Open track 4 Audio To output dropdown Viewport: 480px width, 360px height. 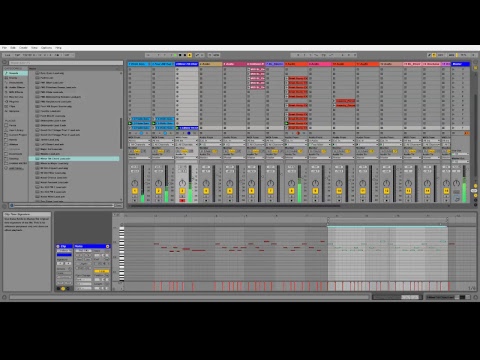(x=211, y=158)
